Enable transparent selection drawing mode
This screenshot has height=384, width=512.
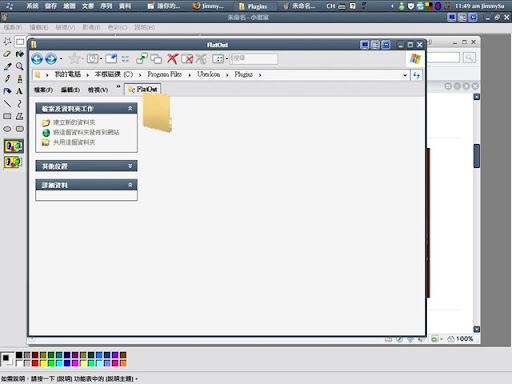point(13,162)
